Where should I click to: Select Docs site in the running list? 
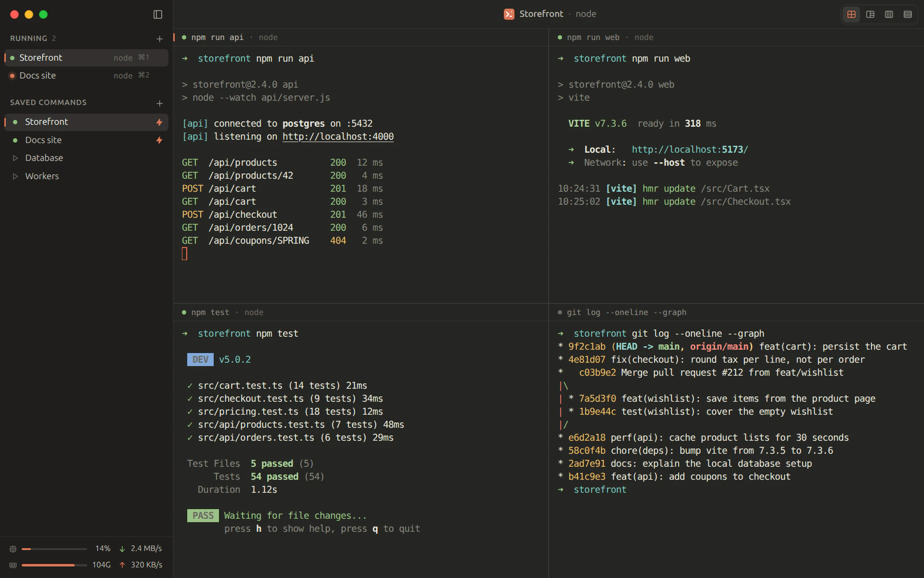point(86,76)
